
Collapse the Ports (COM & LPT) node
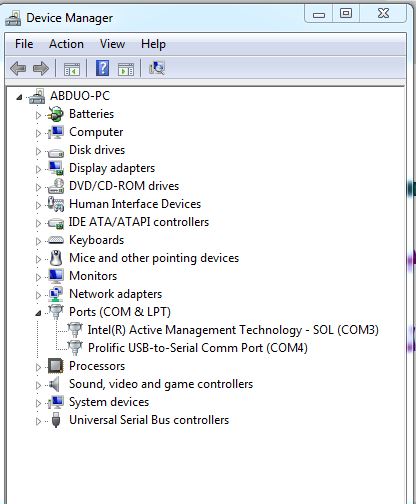(x=38, y=313)
